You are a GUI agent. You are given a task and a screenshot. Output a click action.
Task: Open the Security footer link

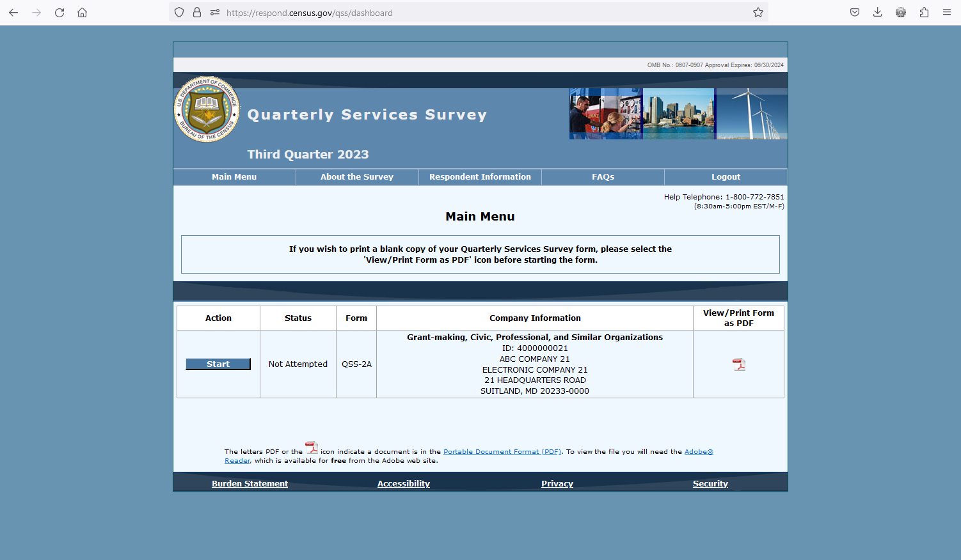[710, 484]
